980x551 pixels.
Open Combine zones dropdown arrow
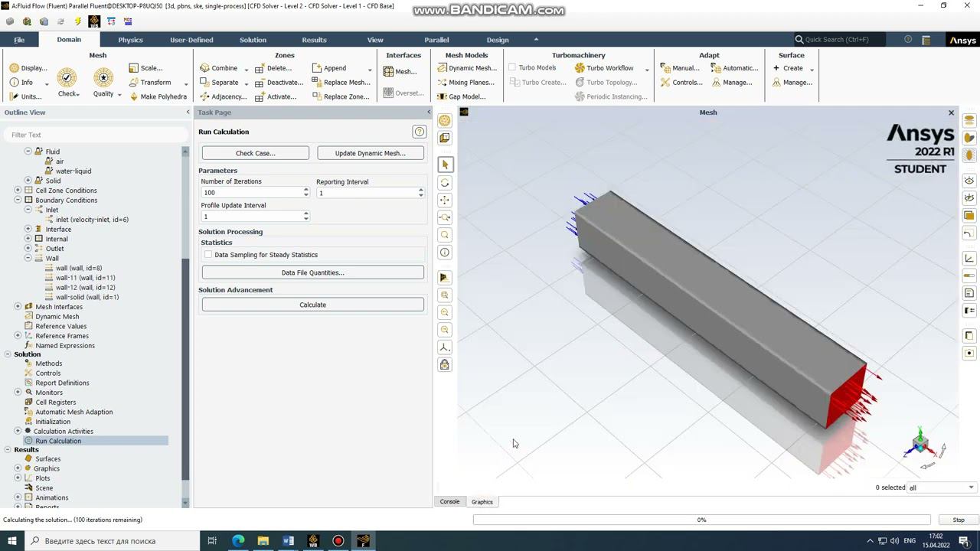click(x=246, y=69)
